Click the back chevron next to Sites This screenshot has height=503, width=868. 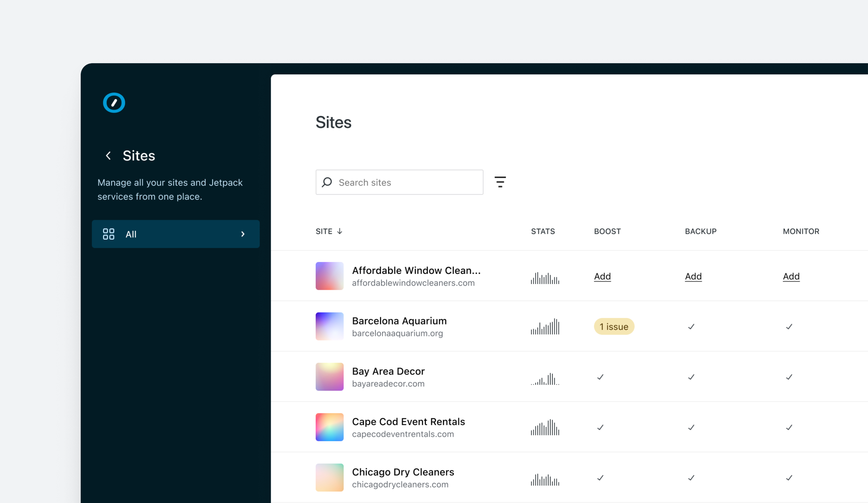(x=108, y=156)
